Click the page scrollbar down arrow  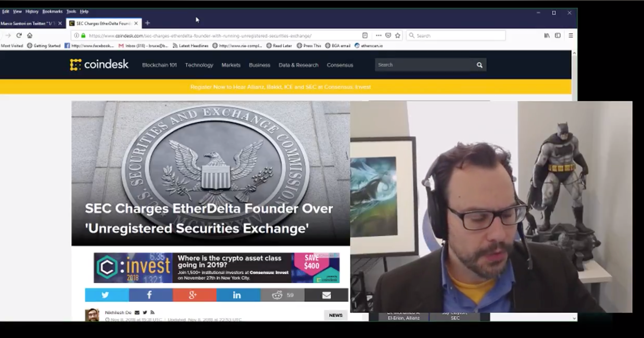(574, 318)
